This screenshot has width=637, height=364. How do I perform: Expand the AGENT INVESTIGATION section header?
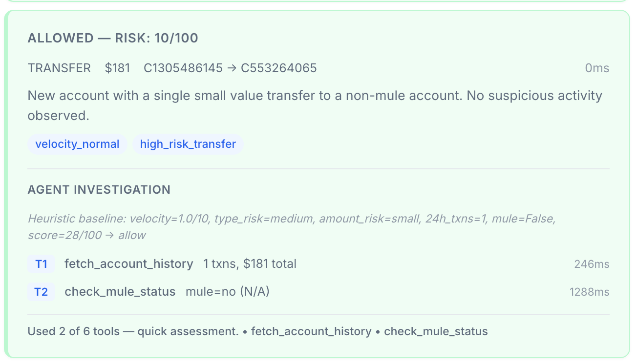99,189
